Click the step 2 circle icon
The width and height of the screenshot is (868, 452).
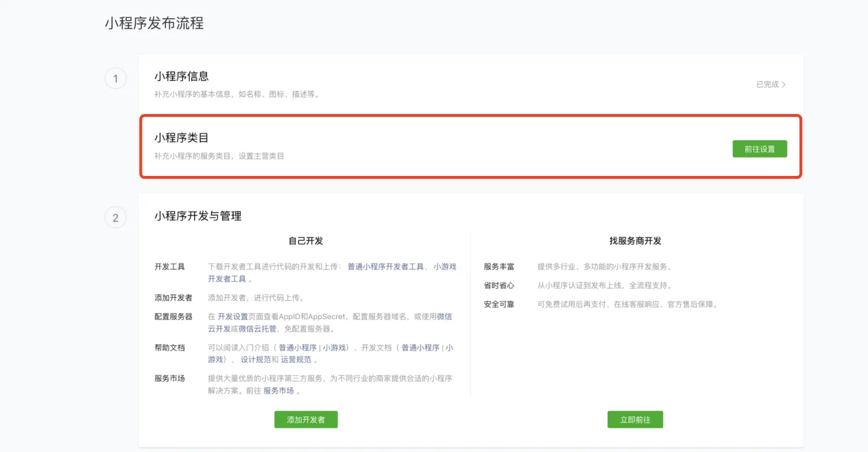point(116,218)
